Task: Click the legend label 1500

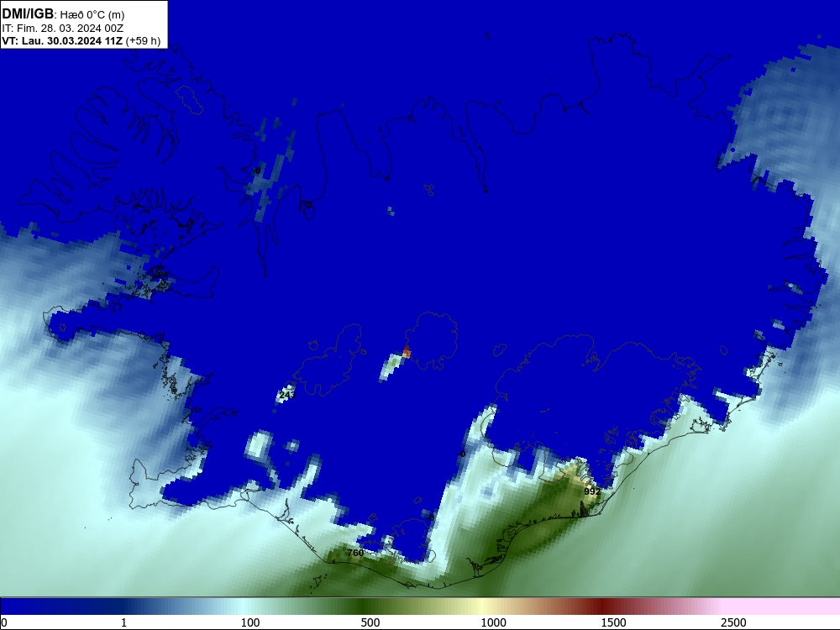Action: 613,622
